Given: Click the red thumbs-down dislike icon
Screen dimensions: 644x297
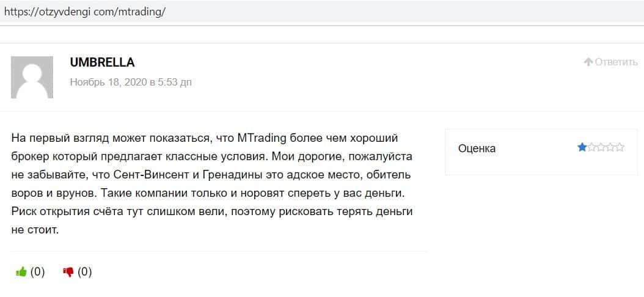Looking at the screenshot, I should [68, 272].
